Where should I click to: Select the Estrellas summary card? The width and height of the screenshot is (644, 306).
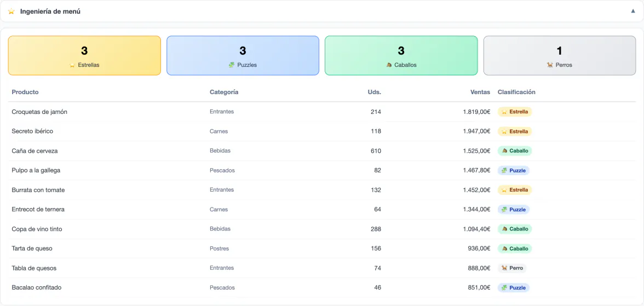[84, 55]
